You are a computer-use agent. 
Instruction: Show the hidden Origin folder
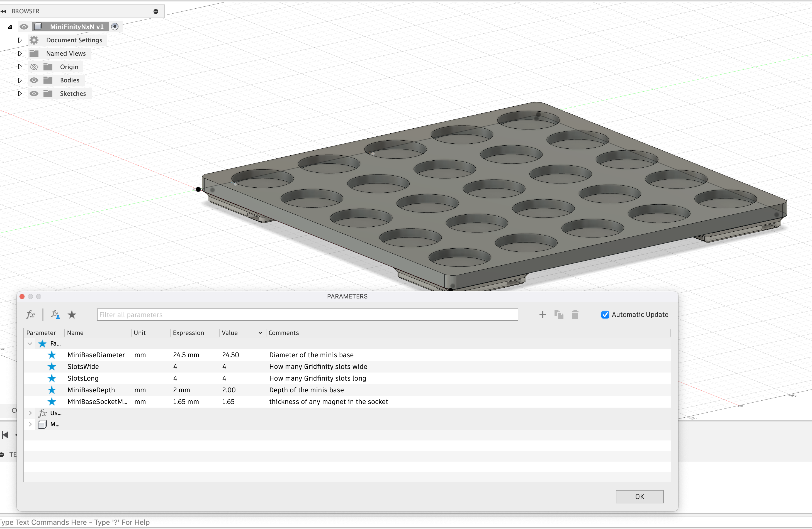34,67
